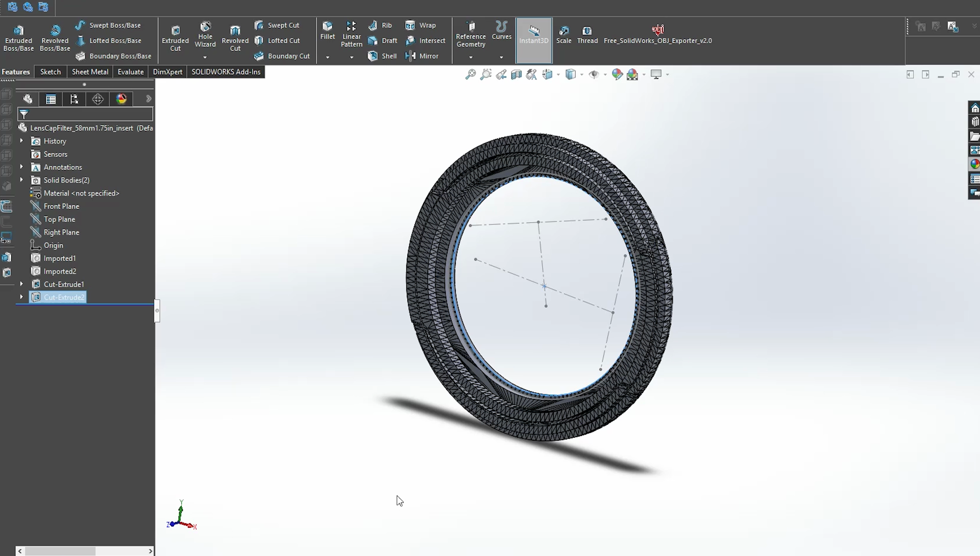Activate the Extruded Cut tool

175,38
